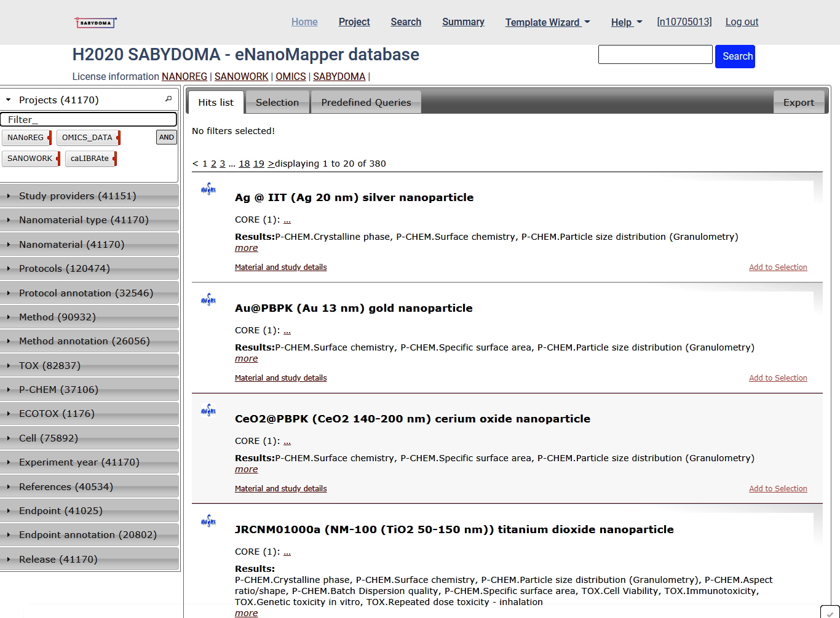This screenshot has width=840, height=618.
Task: Click icon beside JRCNM01000a titanium dioxide entry
Action: [x=208, y=521]
